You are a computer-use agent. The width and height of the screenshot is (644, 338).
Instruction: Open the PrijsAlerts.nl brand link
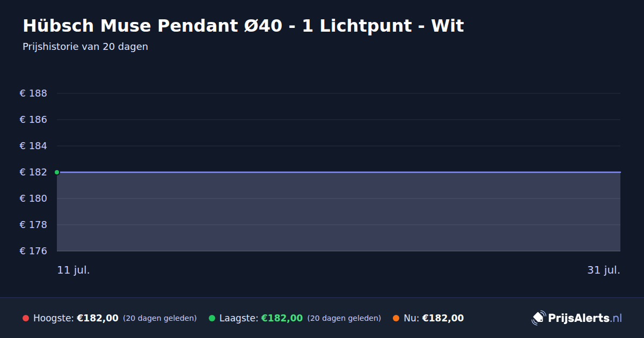pos(577,318)
